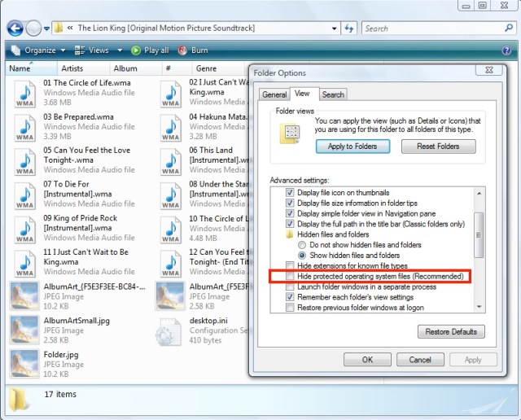Image resolution: width=521 pixels, height=420 pixels.
Task: Expand the Views dropdown arrow
Action: coord(115,50)
